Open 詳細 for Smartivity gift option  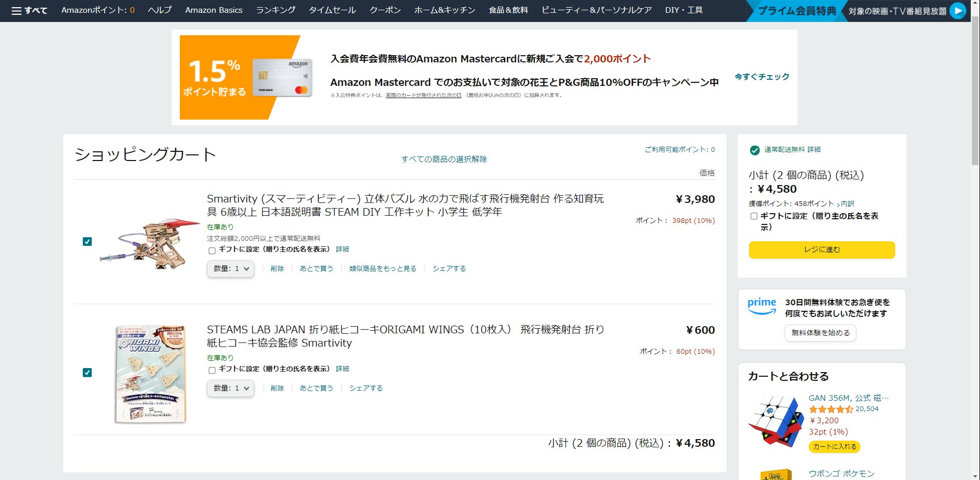click(x=342, y=249)
